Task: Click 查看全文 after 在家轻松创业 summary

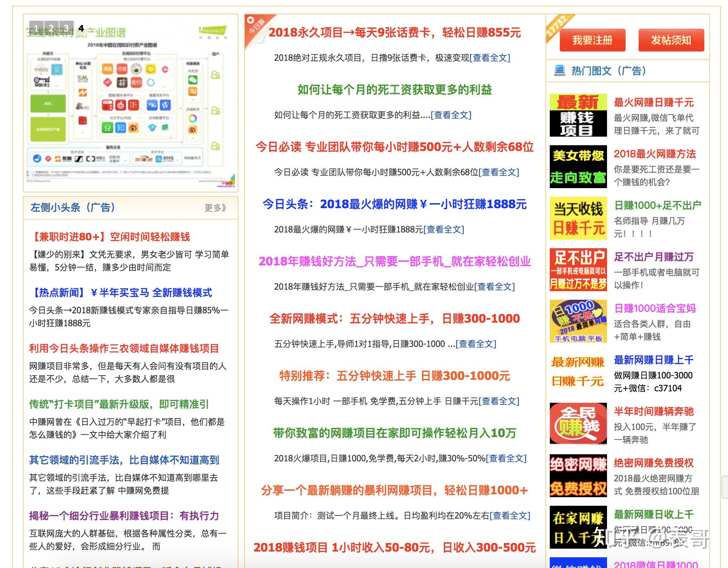Action: pyautogui.click(x=495, y=287)
